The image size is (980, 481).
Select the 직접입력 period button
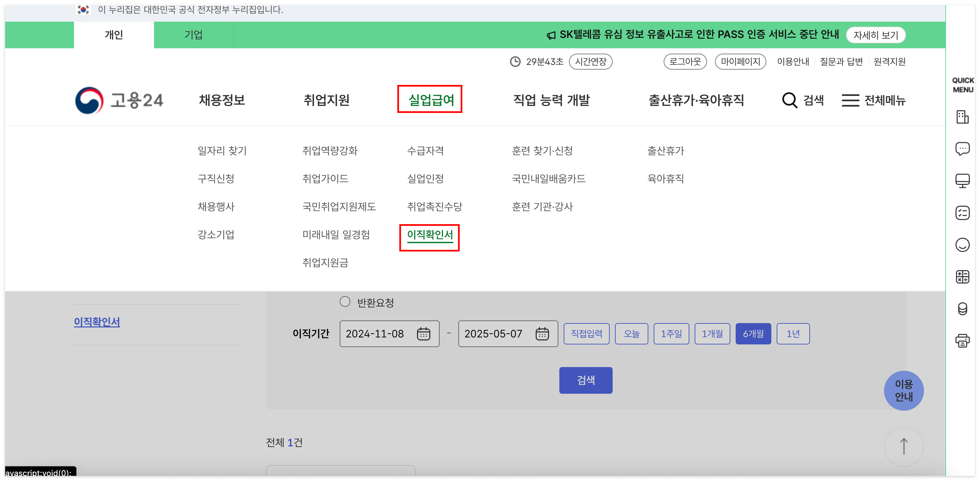pos(586,334)
